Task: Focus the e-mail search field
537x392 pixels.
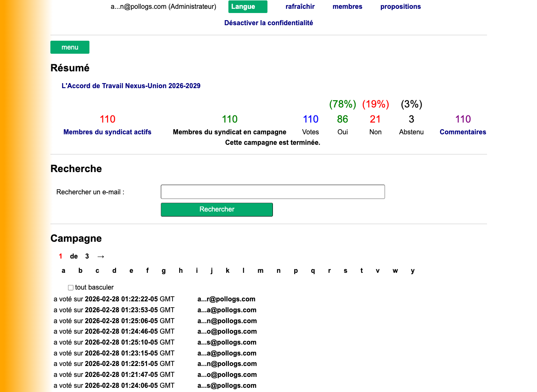Action: coord(272,192)
